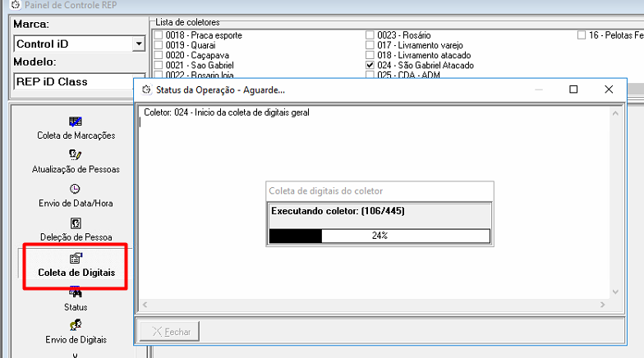Viewport: 644px width, 358px height.
Task: Check the 017 - Livramento varejo collector
Action: pos(370,45)
